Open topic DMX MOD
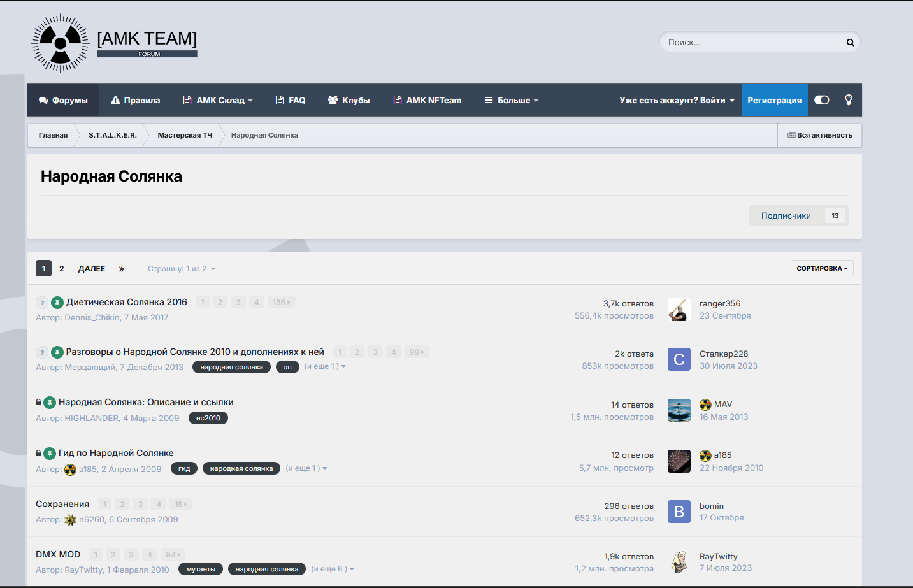 (x=58, y=554)
